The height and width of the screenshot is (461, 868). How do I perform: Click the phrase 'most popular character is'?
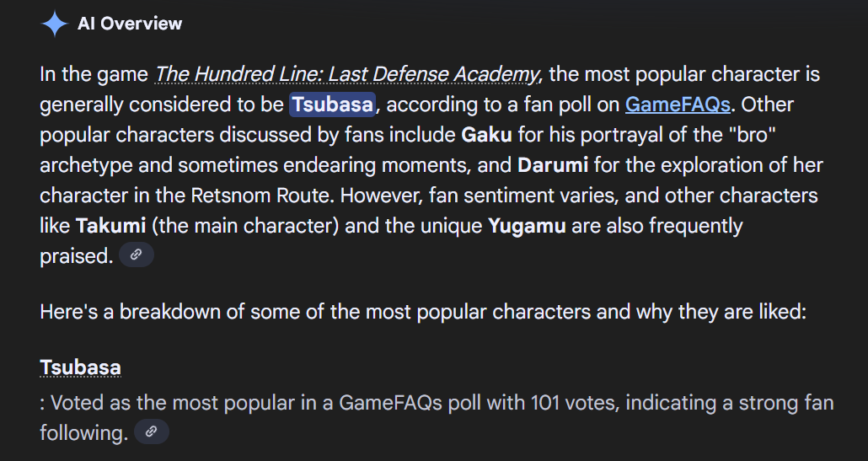[x=684, y=74]
